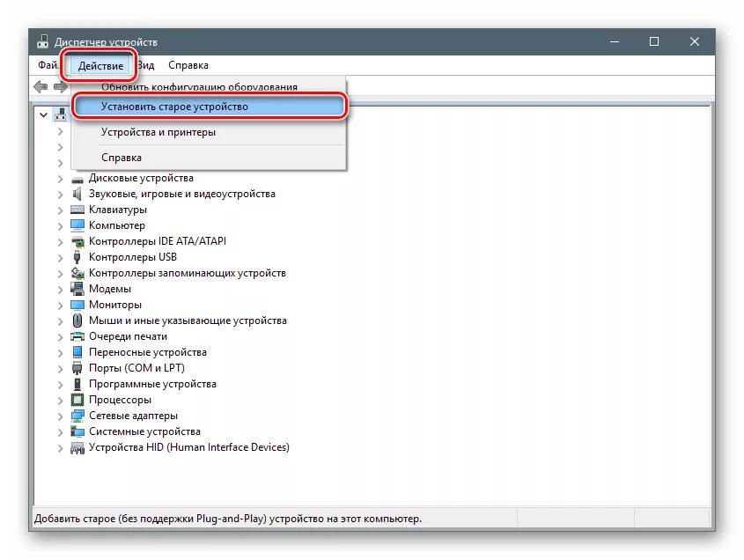Expand the Порты (COM и LPT) chevron
The height and width of the screenshot is (560, 744).
pyautogui.click(x=60, y=369)
